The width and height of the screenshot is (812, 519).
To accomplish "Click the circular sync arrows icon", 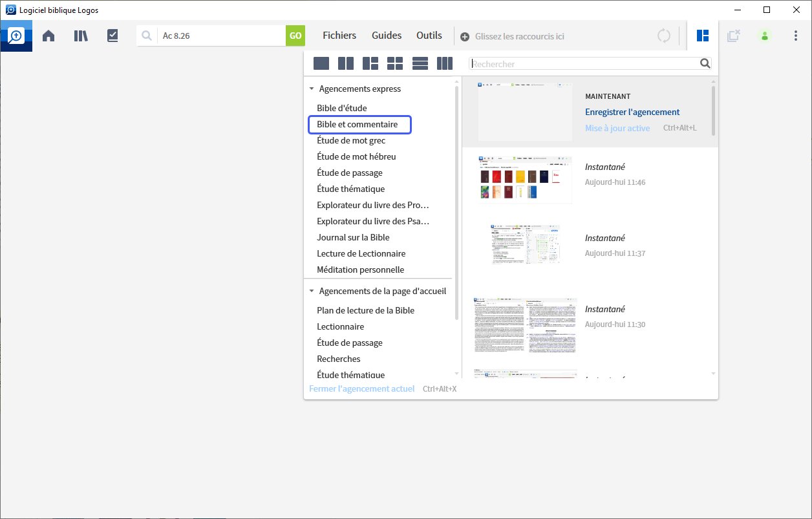I will tap(664, 36).
